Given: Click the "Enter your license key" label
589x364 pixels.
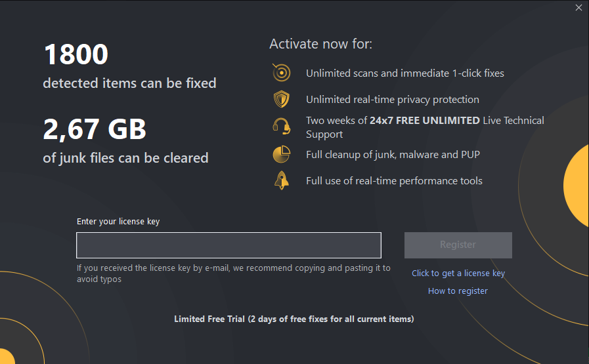Looking at the screenshot, I should [x=118, y=222].
